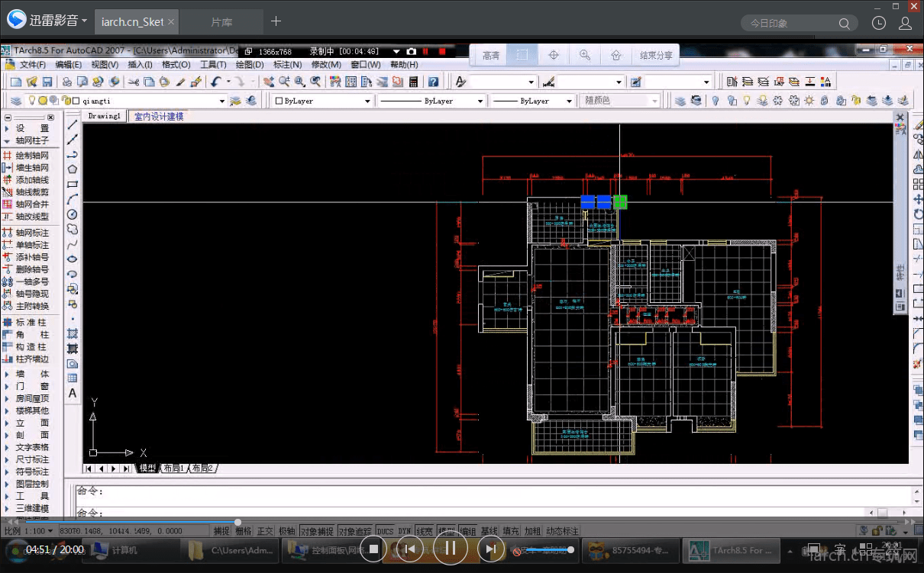Toggle 正交 ortho mode in status bar
Screen dimensions: 924x573
tap(265, 531)
